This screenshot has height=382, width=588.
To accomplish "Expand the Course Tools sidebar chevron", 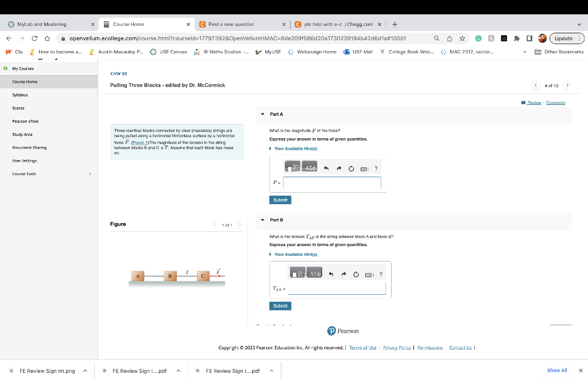I will [x=90, y=173].
